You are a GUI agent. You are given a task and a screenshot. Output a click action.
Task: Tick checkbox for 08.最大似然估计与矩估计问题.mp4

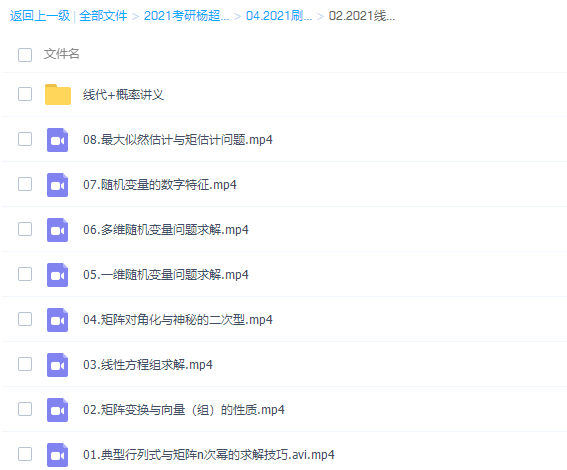click(x=25, y=139)
